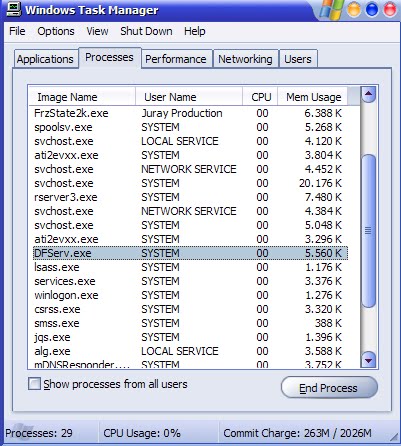This screenshot has height=446, width=401.
Task: Open the File menu
Action: pyautogui.click(x=17, y=31)
